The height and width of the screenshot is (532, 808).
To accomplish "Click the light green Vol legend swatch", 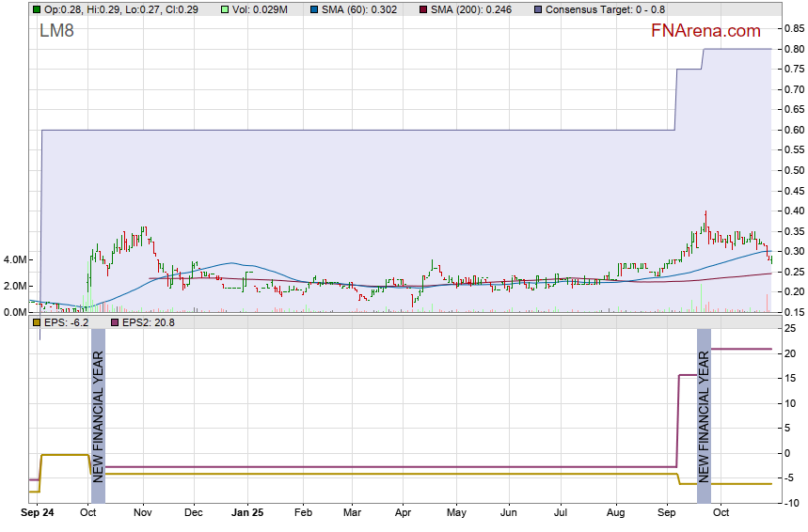I will point(225,8).
